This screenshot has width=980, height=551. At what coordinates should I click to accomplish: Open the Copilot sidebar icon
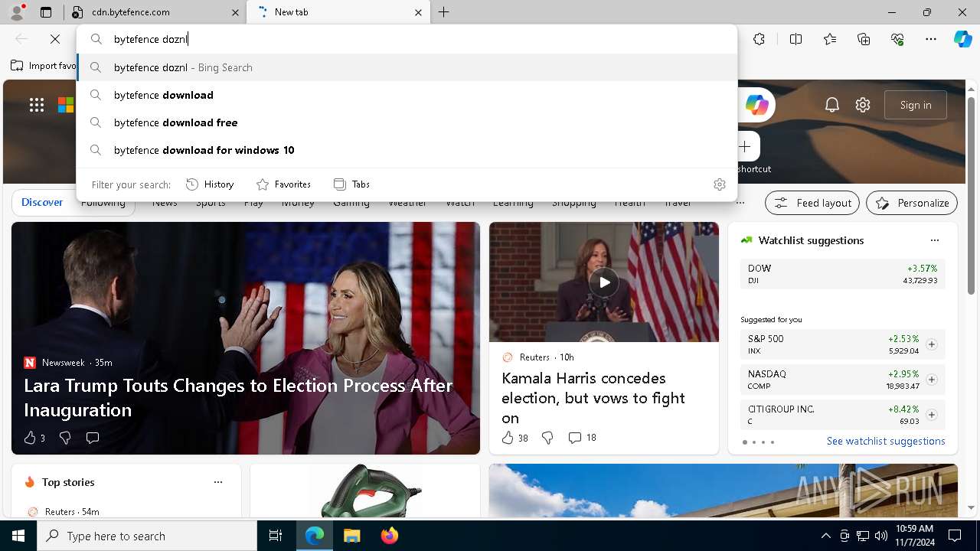click(963, 39)
